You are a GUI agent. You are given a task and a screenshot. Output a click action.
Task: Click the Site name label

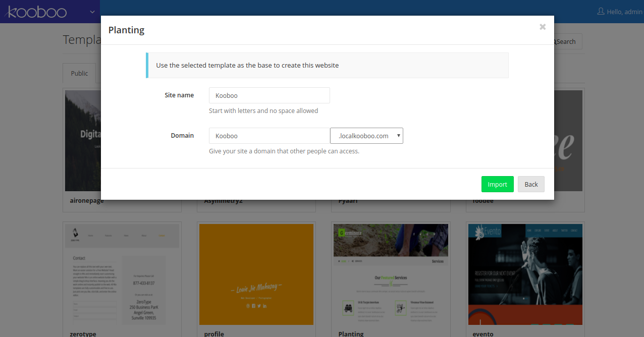pyautogui.click(x=179, y=95)
